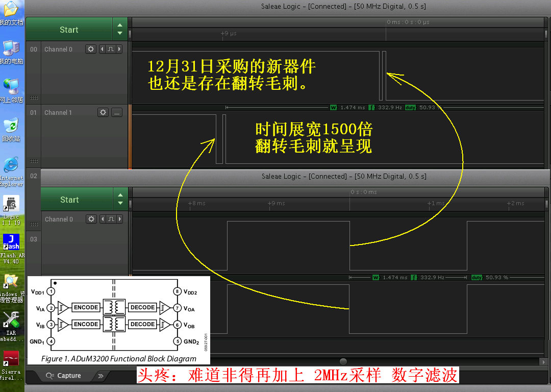Click right arrow of top Channel 0 trigger
The height and width of the screenshot is (392, 551).
coord(119,49)
